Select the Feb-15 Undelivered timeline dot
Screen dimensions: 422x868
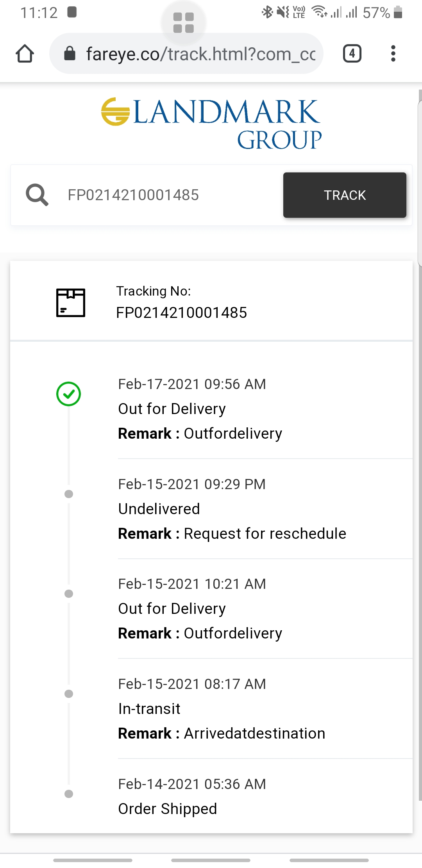click(69, 494)
